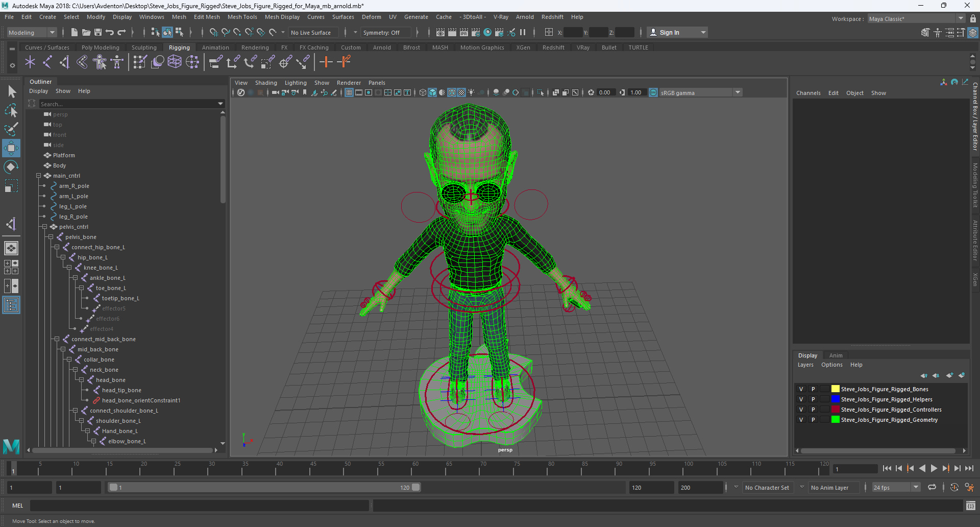
Task: Activate the Paint selection tool
Action: click(11, 129)
